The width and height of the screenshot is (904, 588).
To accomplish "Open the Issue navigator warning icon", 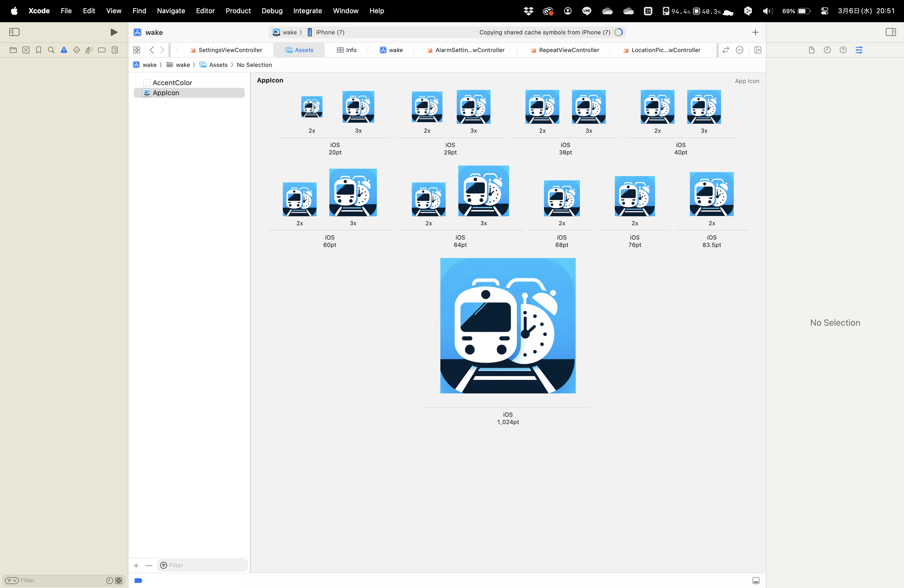I will (x=64, y=50).
